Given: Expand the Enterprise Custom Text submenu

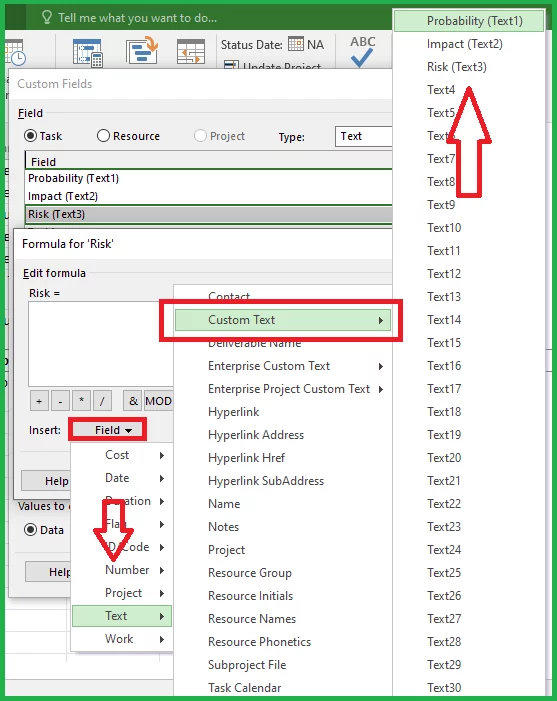Looking at the screenshot, I should point(283,366).
